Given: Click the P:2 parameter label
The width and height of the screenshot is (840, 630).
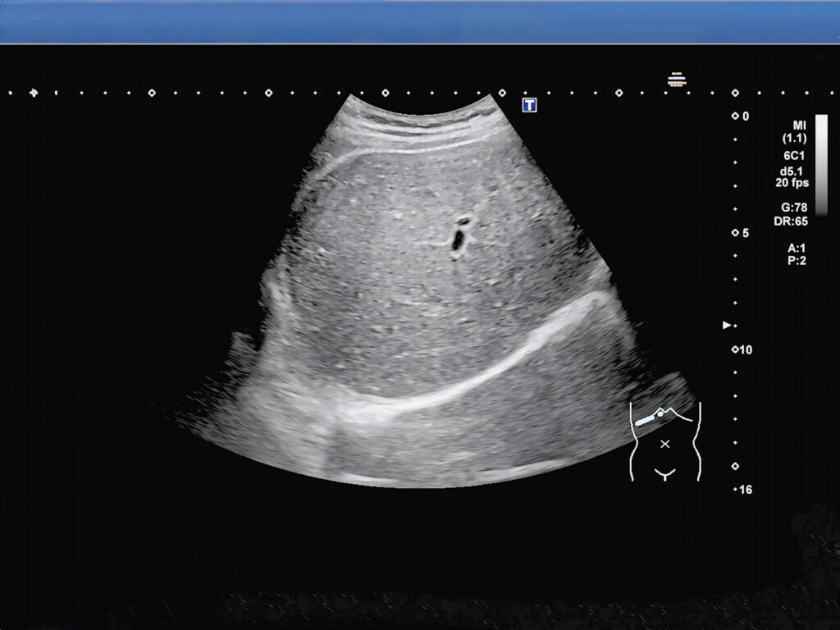Looking at the screenshot, I should (796, 260).
